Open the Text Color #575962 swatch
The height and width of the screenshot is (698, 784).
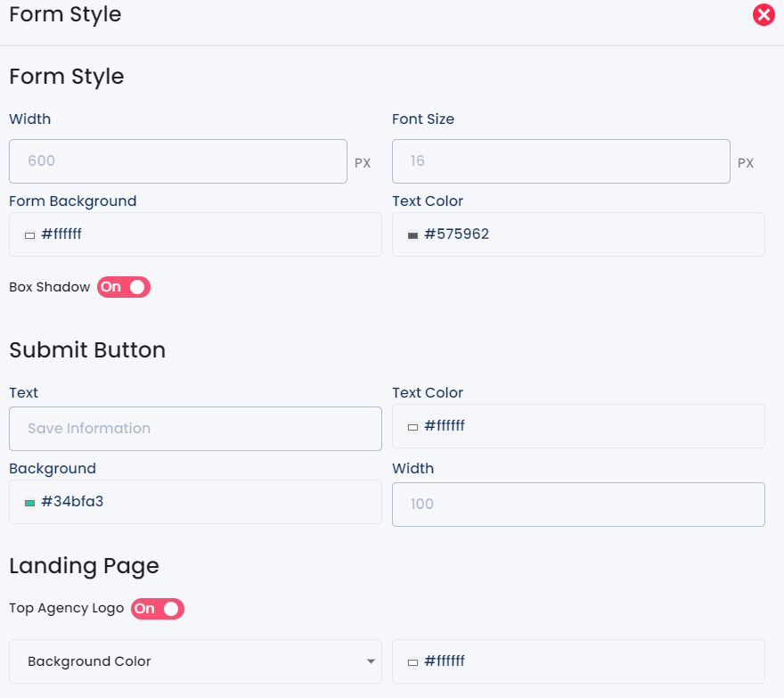tap(413, 235)
